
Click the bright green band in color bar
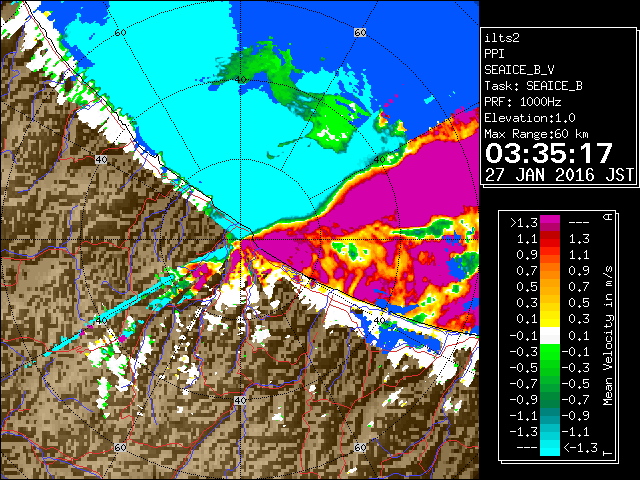(550, 353)
